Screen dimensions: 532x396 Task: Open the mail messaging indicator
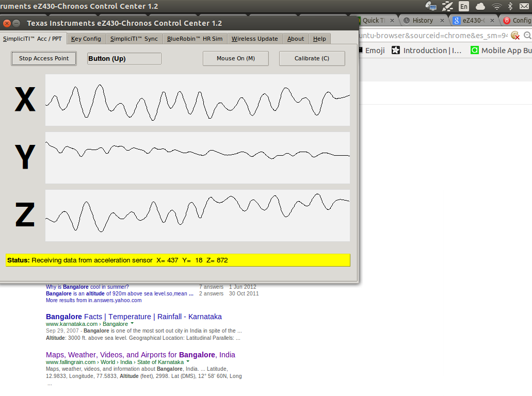(524, 6)
